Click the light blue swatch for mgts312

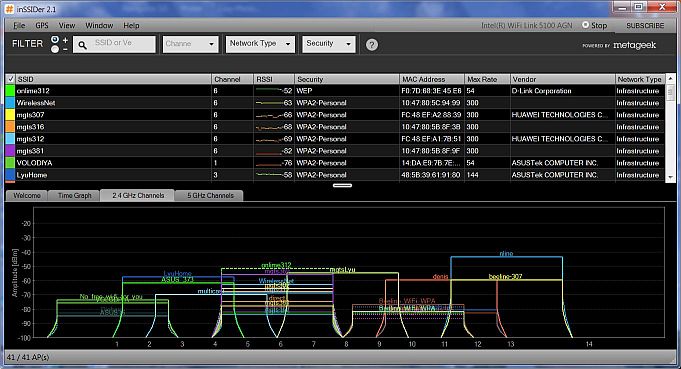(x=10, y=139)
